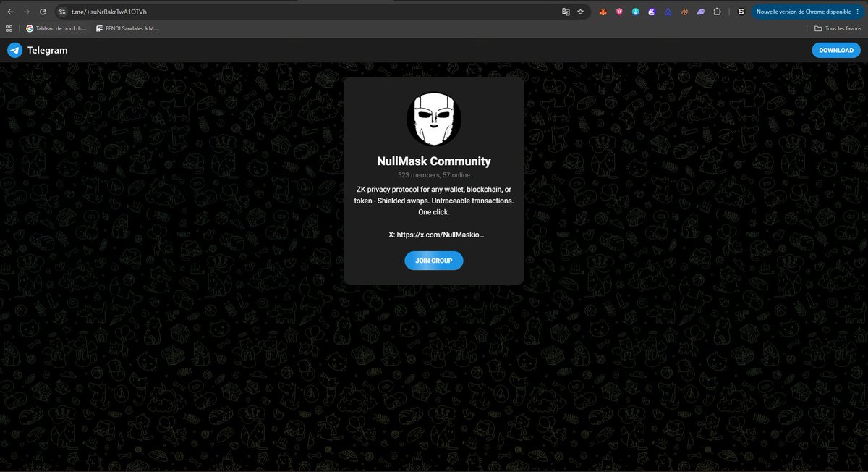Click the NullMask group avatar image
The width and height of the screenshot is (868, 472).
[434, 119]
